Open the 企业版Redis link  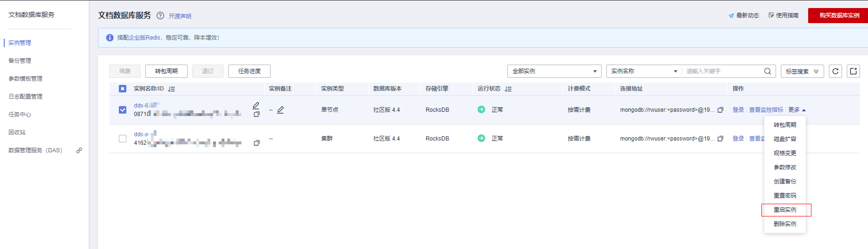(145, 38)
